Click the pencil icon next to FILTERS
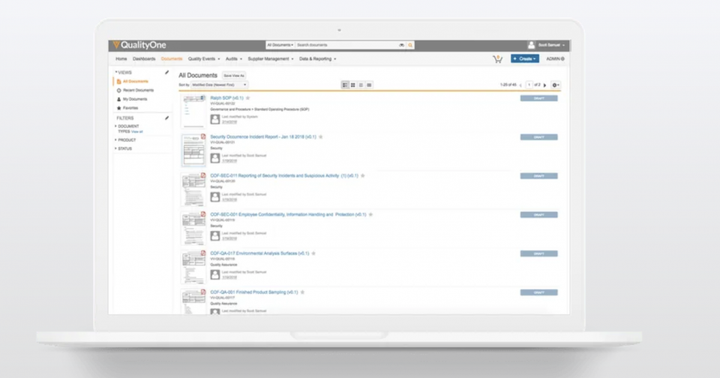The height and width of the screenshot is (378, 720). tap(167, 118)
